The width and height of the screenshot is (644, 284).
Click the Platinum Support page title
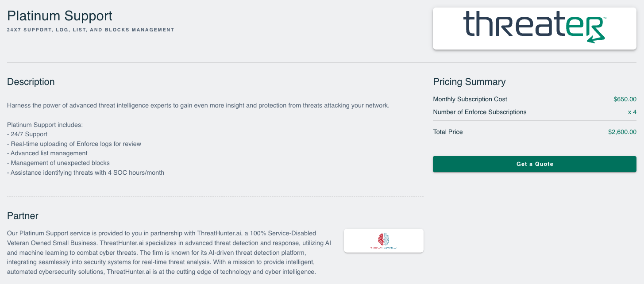tap(60, 16)
